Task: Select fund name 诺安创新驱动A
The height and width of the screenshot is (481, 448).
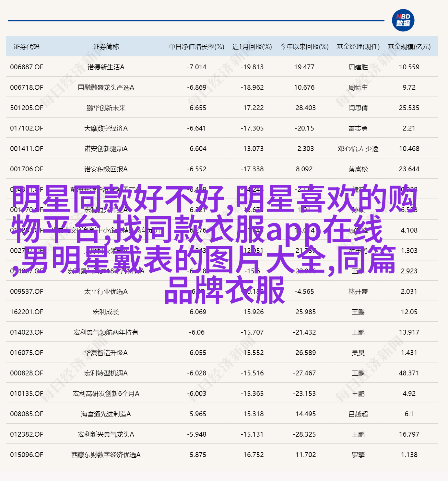Action: (x=106, y=149)
